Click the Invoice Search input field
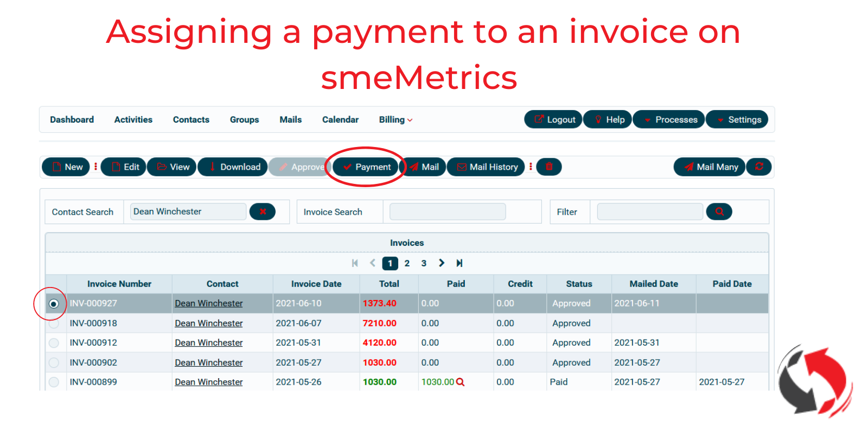 [448, 212]
